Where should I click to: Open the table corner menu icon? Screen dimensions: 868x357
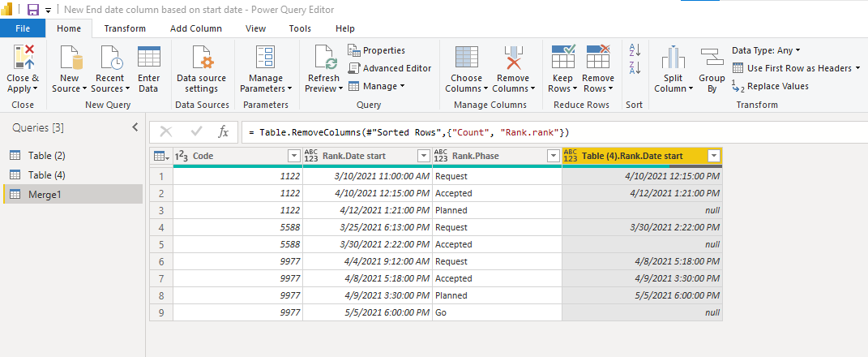161,157
